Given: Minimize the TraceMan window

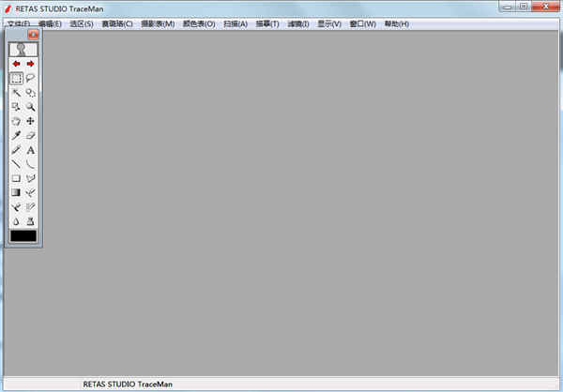Looking at the screenshot, I should [507, 7].
